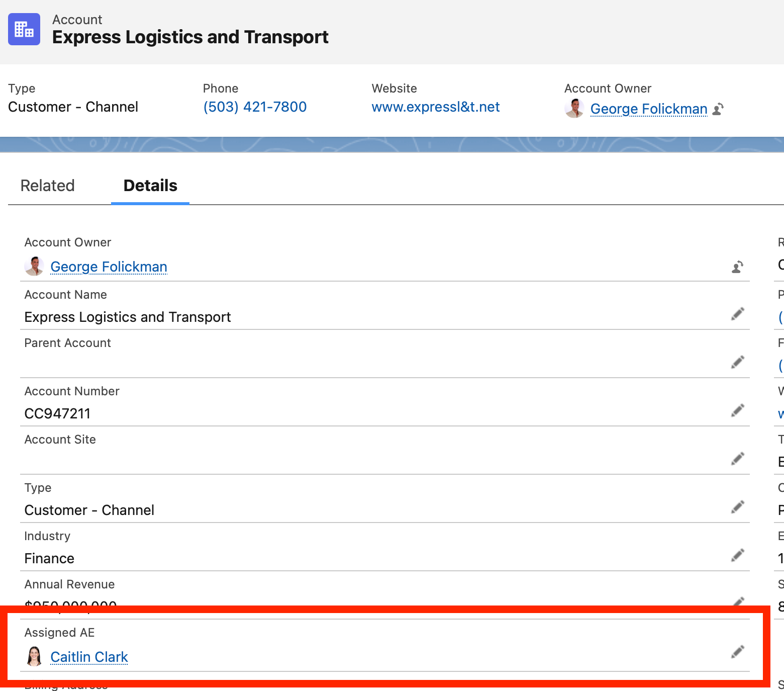Viewport: 784px width, 691px height.
Task: Edit the Type field
Action: pos(737,506)
